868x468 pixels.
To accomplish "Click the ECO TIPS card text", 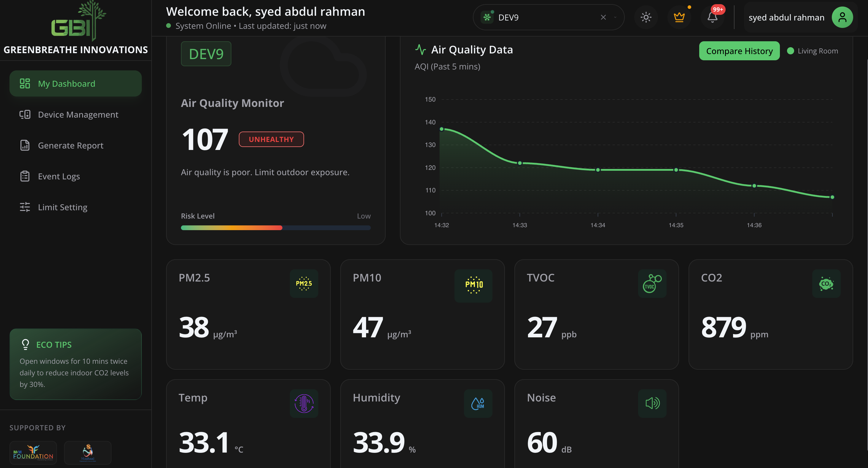I will (74, 372).
